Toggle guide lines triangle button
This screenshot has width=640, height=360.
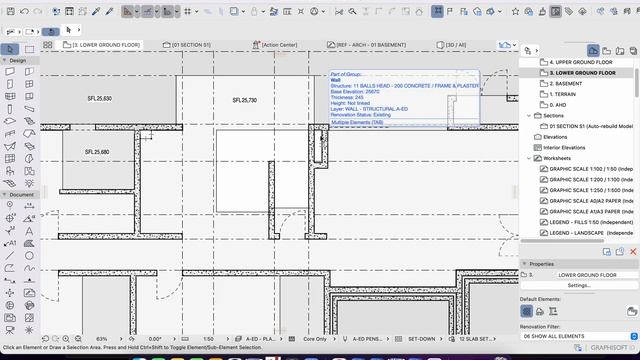coord(128,11)
